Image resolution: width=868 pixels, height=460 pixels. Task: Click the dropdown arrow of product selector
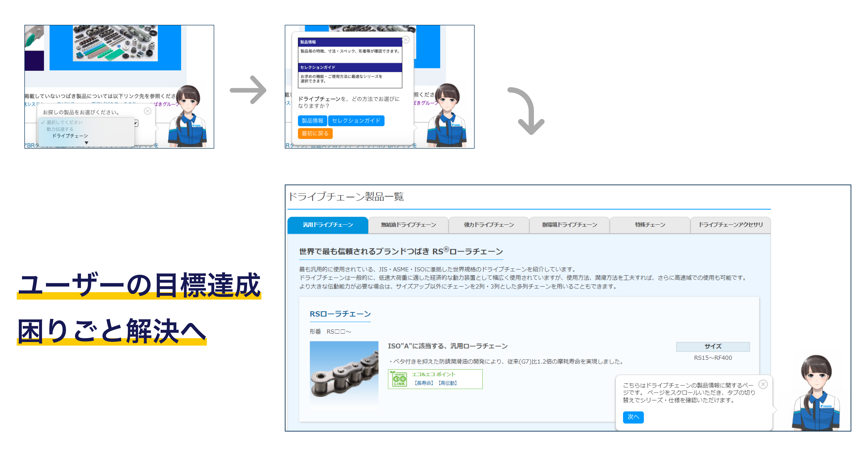pyautogui.click(x=136, y=123)
